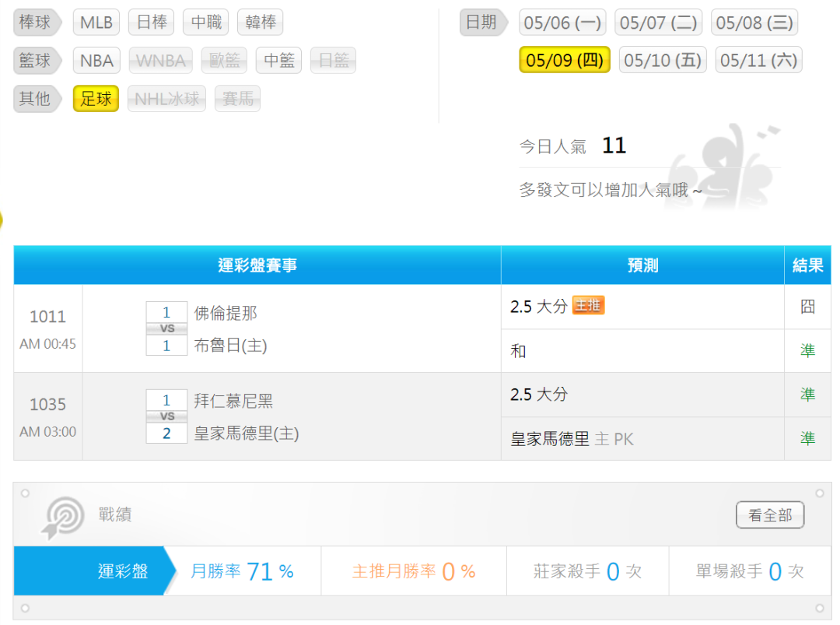Image resolution: width=840 pixels, height=625 pixels.
Task: Select the 足球 soccer filter
Action: (96, 99)
